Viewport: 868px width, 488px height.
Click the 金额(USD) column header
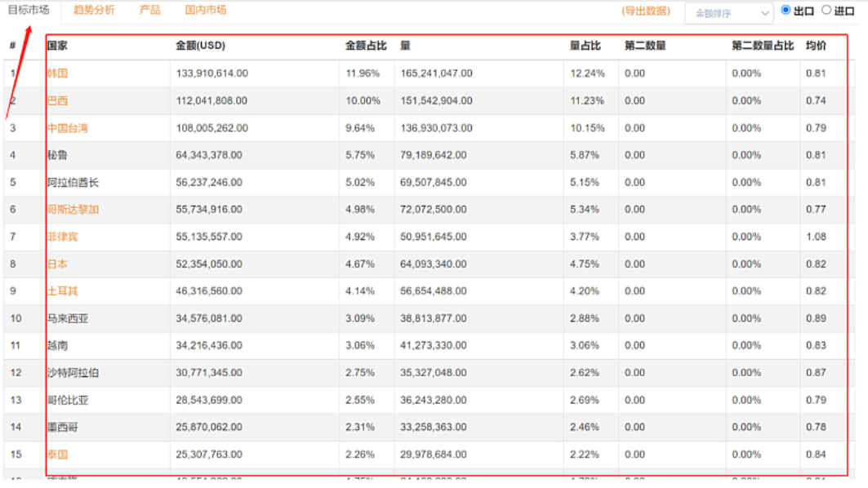point(200,46)
